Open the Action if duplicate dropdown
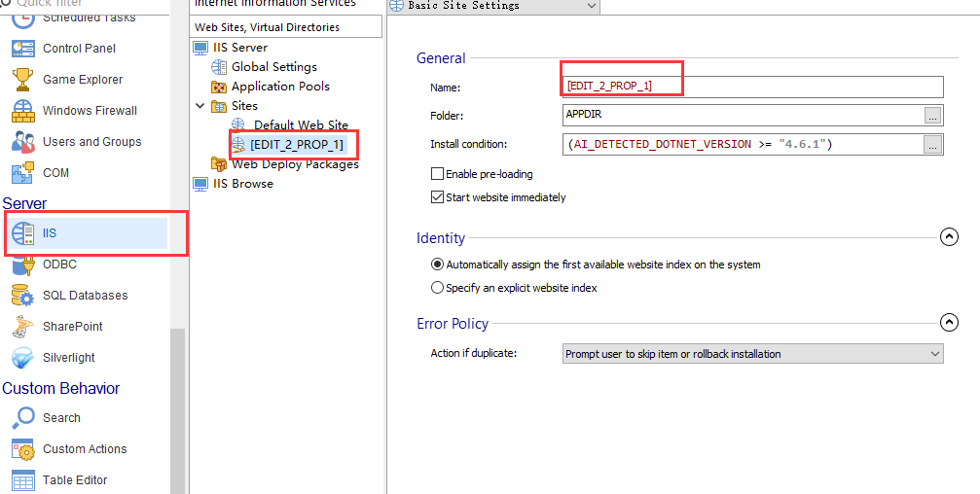Viewport: 980px width, 494px height. pos(753,353)
